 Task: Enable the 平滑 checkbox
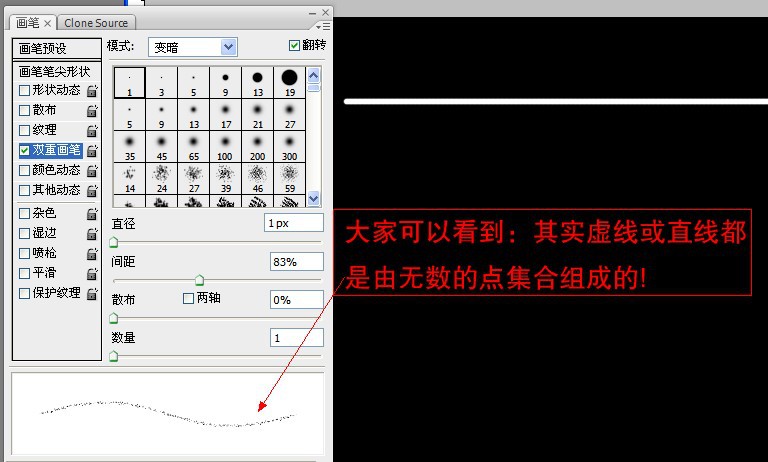[x=24, y=273]
